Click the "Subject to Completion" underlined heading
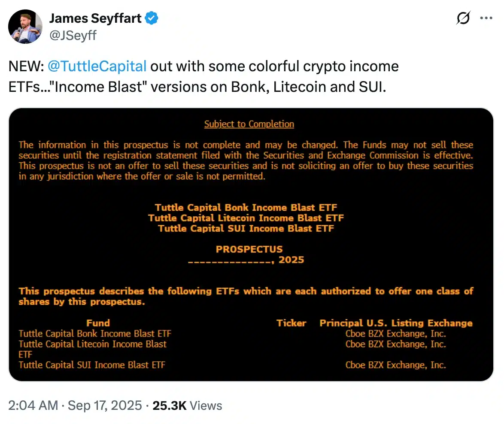Image resolution: width=504 pixels, height=424 pixels. pyautogui.click(x=249, y=124)
